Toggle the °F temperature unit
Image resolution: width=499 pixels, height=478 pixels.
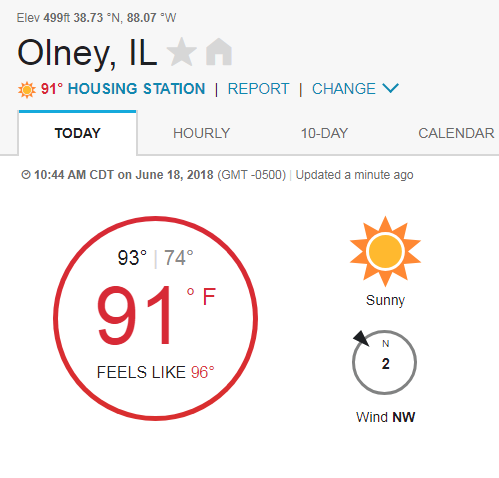click(201, 296)
